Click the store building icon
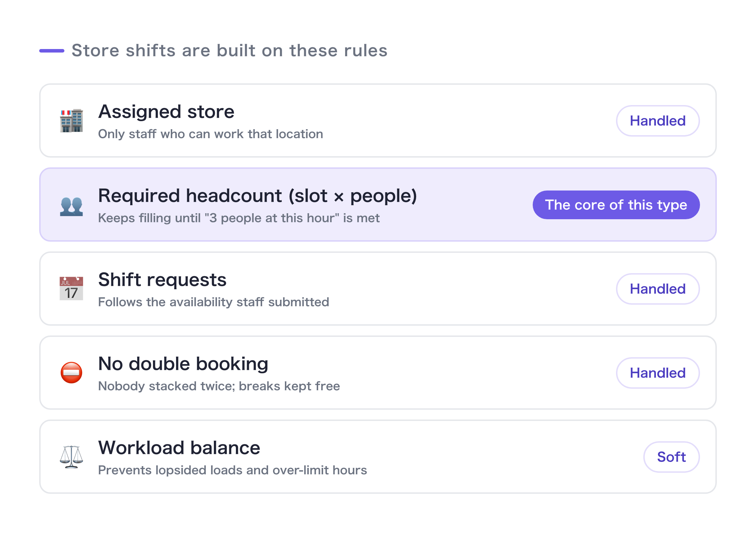The image size is (756, 533). click(71, 120)
